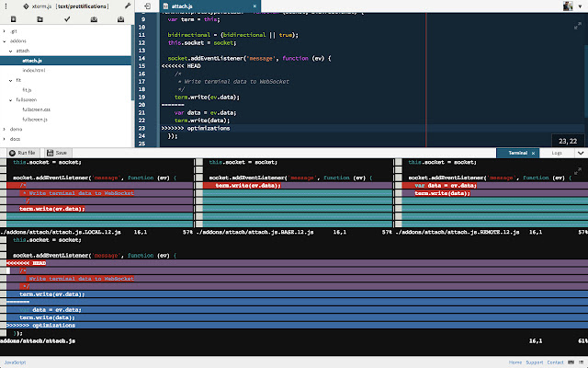Click the addons folder name
This screenshot has width=588, height=368.
click(x=18, y=40)
